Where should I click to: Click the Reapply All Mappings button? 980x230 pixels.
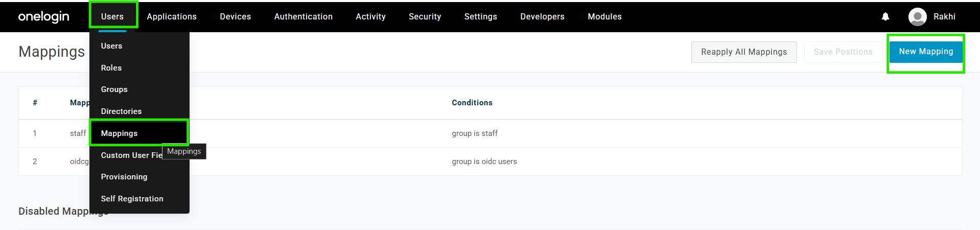[x=744, y=52]
